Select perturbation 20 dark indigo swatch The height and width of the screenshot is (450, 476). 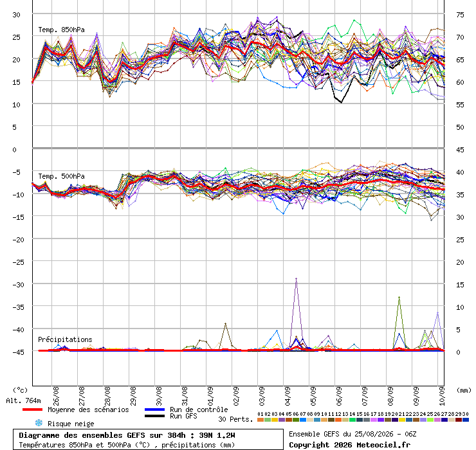click(x=395, y=420)
